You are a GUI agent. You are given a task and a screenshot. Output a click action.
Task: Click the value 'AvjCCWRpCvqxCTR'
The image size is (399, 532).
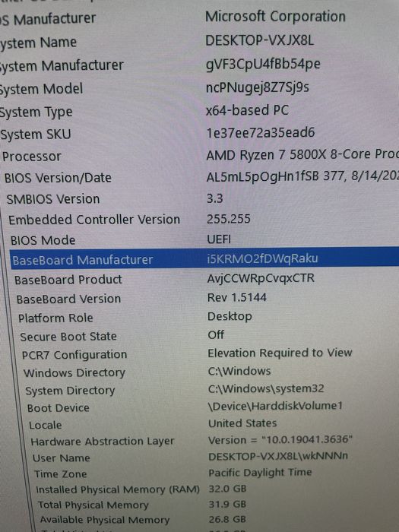261,278
